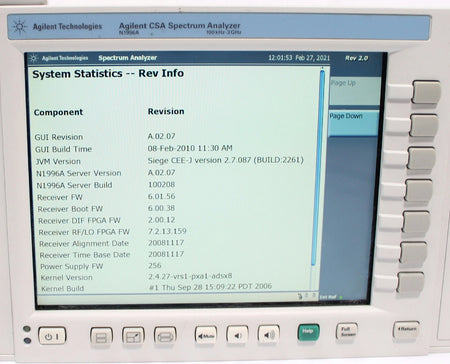
Task: Click the Rev 2.0 label
Action: [x=356, y=58]
